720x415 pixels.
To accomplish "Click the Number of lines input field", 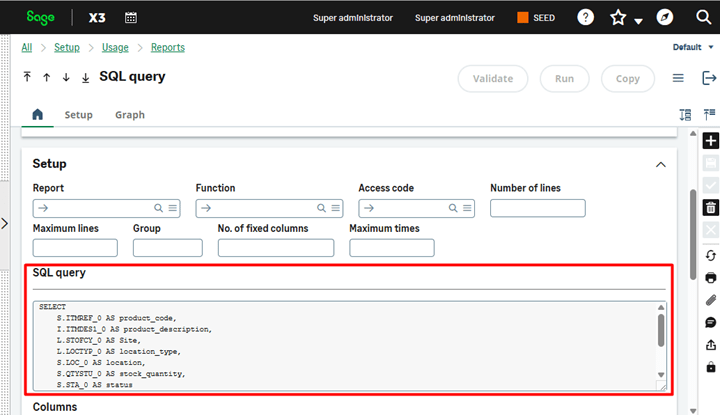I will pos(537,208).
